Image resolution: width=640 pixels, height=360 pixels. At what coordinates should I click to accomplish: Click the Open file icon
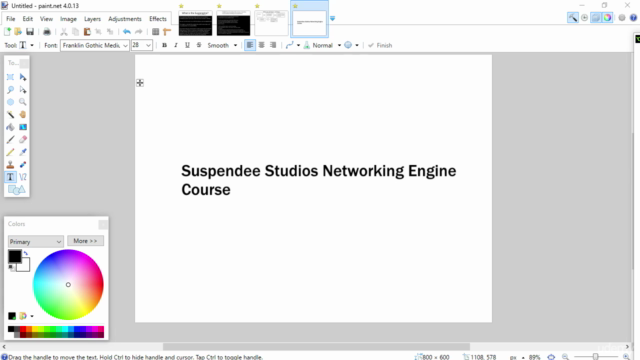tap(18, 32)
